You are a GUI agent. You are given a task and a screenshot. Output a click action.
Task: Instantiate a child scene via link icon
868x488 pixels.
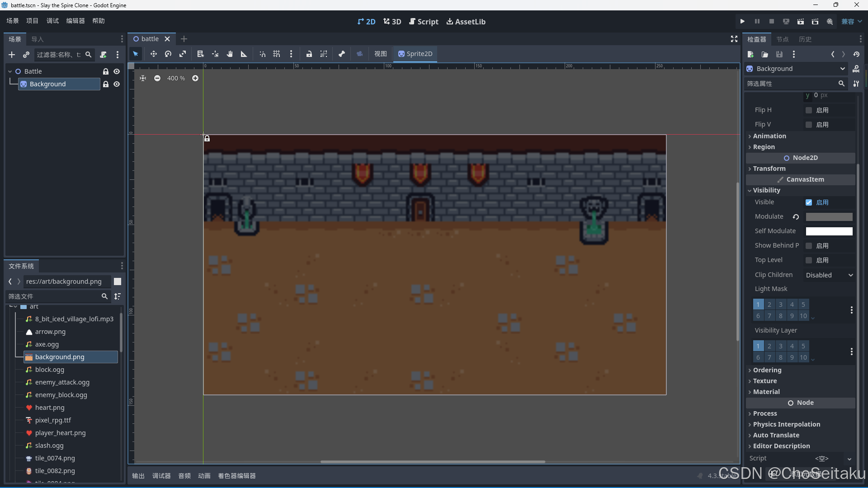26,55
